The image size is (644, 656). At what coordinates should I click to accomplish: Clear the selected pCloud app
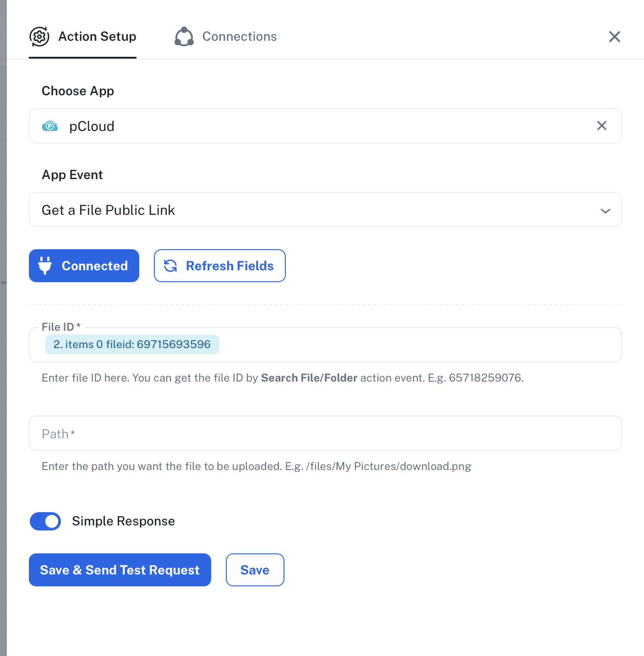pos(601,126)
